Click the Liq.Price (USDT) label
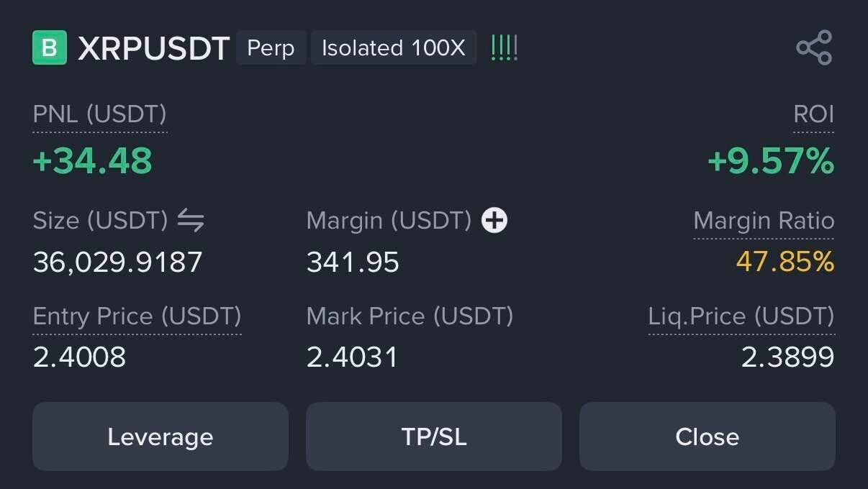 741,316
